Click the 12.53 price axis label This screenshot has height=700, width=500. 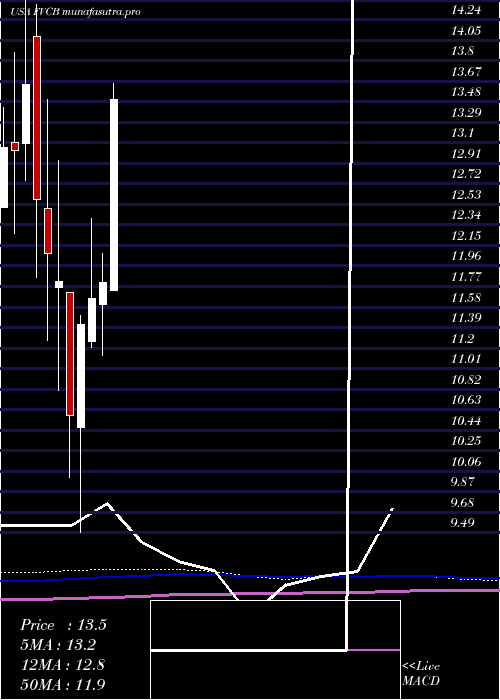[x=466, y=195]
